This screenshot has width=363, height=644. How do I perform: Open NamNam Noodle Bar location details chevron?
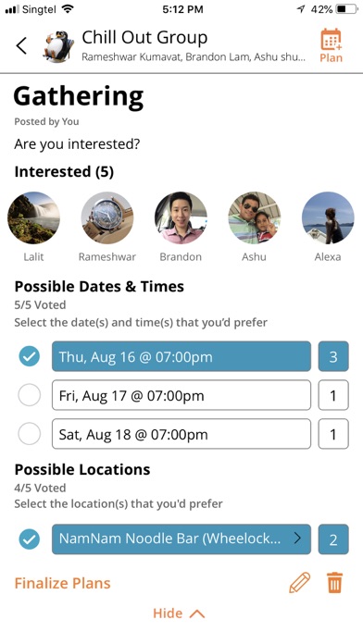pos(297,539)
